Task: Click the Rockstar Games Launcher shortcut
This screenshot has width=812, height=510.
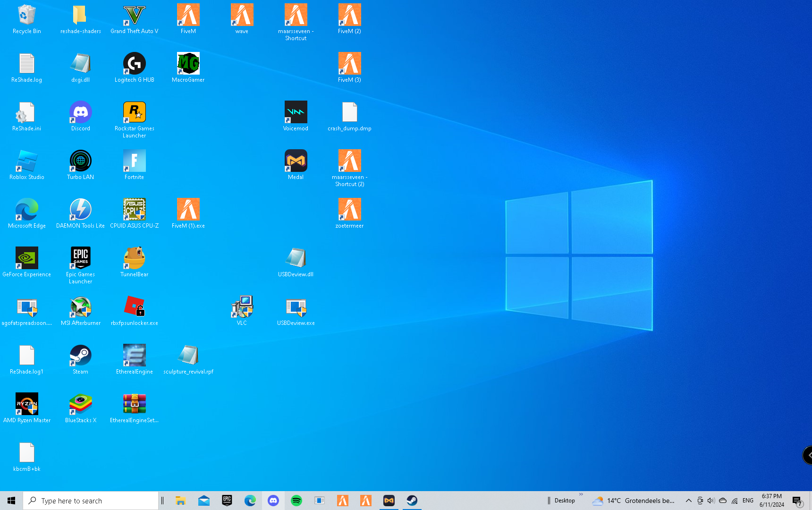Action: point(134,113)
